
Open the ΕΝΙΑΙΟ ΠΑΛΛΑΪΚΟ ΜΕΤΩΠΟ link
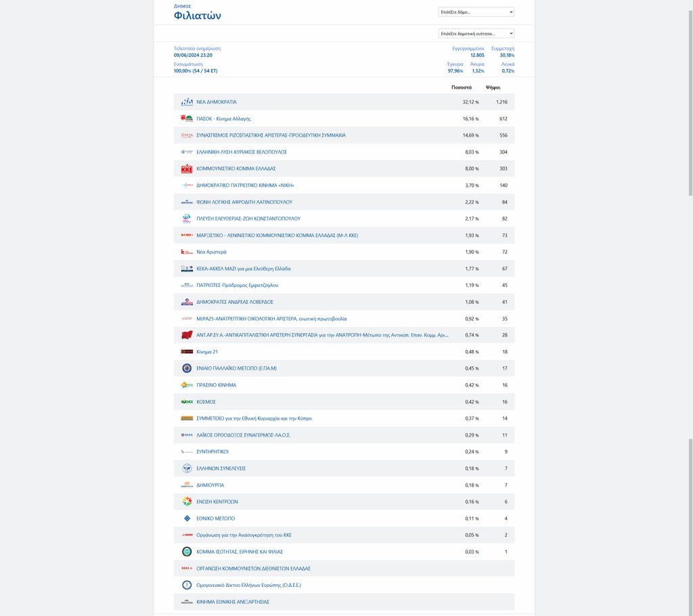(236, 368)
